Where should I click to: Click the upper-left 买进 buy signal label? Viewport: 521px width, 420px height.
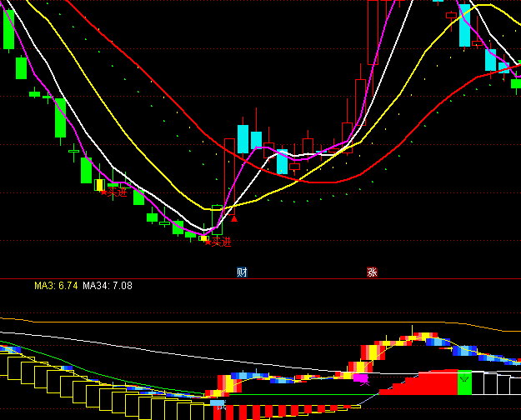pyautogui.click(x=114, y=192)
